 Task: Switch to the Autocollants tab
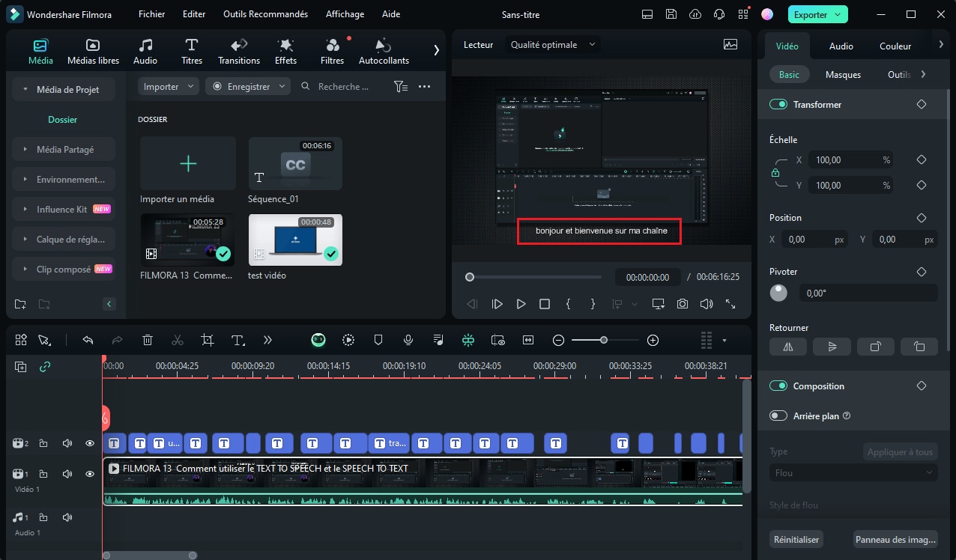384,51
